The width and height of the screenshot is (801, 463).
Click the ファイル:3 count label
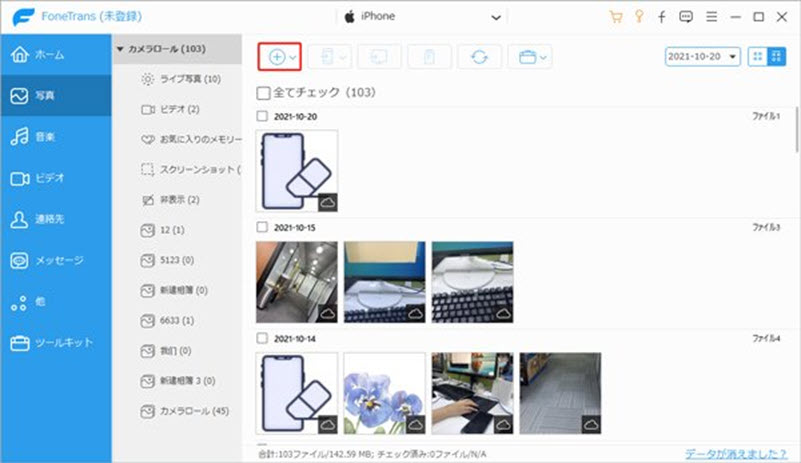766,227
